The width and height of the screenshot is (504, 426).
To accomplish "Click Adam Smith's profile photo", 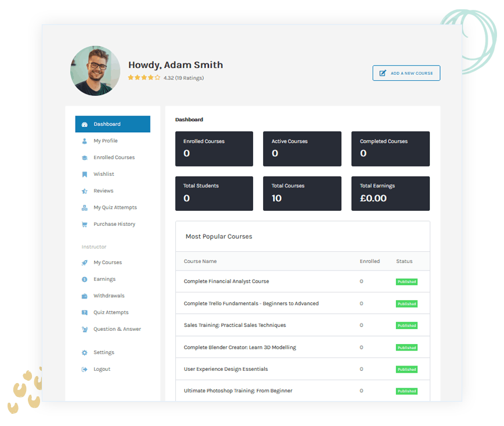I will pos(95,71).
